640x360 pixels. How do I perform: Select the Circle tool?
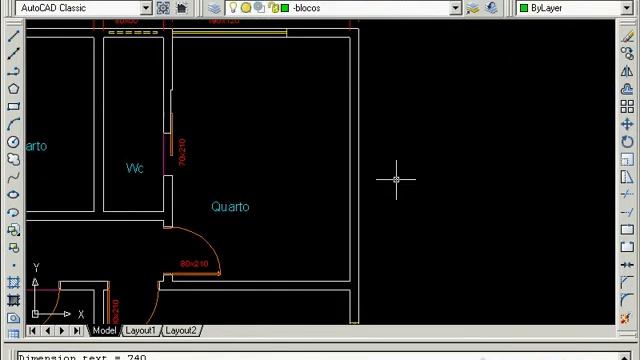coord(13,142)
